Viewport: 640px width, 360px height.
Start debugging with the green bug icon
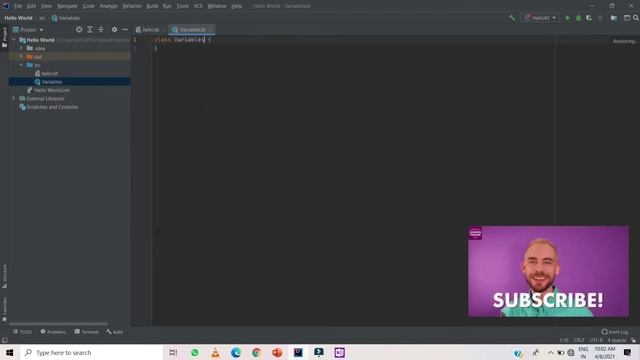[x=578, y=18]
